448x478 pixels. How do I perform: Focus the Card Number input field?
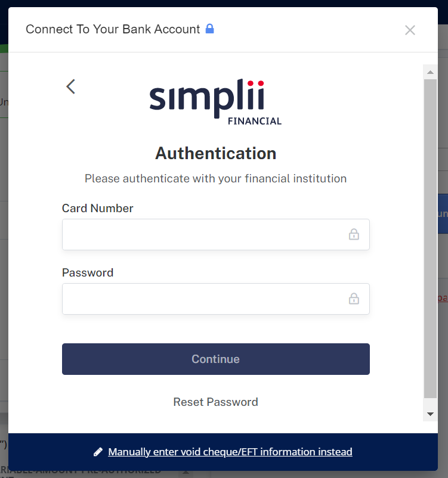click(x=203, y=234)
